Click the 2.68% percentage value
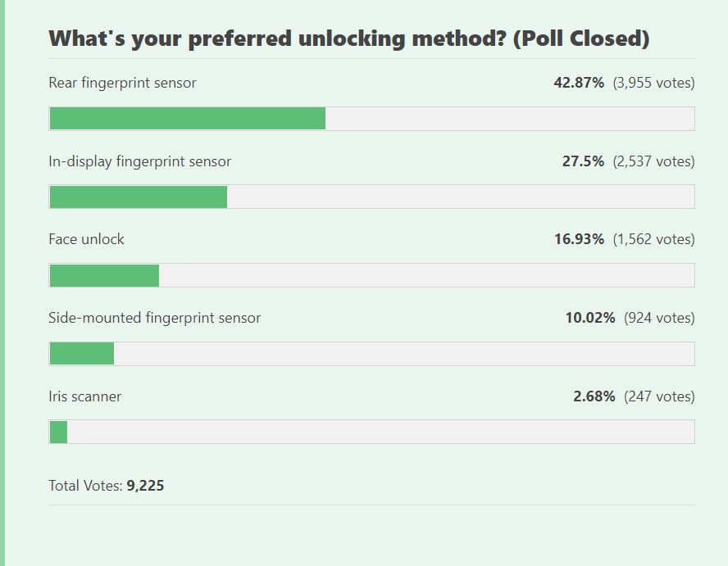This screenshot has height=566, width=728. coord(594,396)
